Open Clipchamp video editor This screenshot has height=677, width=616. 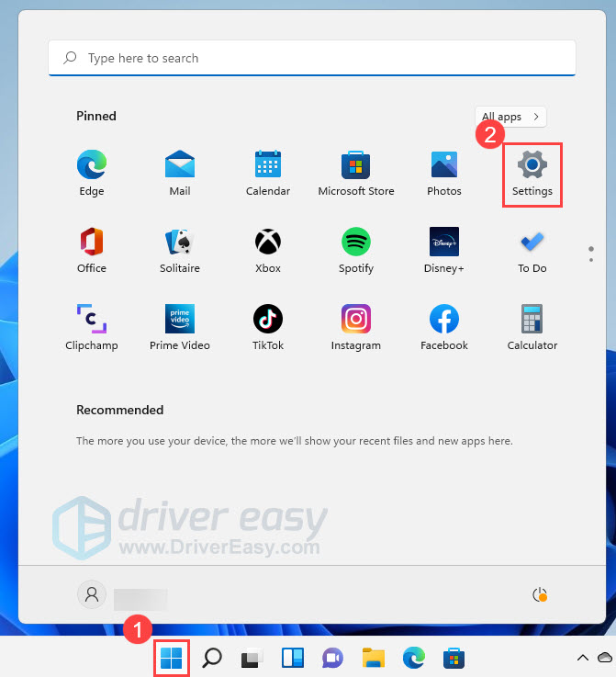tap(92, 327)
